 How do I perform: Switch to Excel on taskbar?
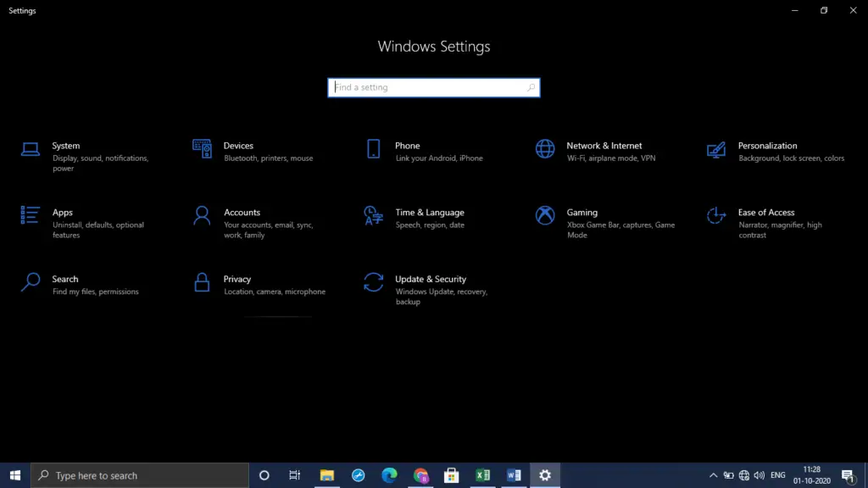tap(482, 475)
